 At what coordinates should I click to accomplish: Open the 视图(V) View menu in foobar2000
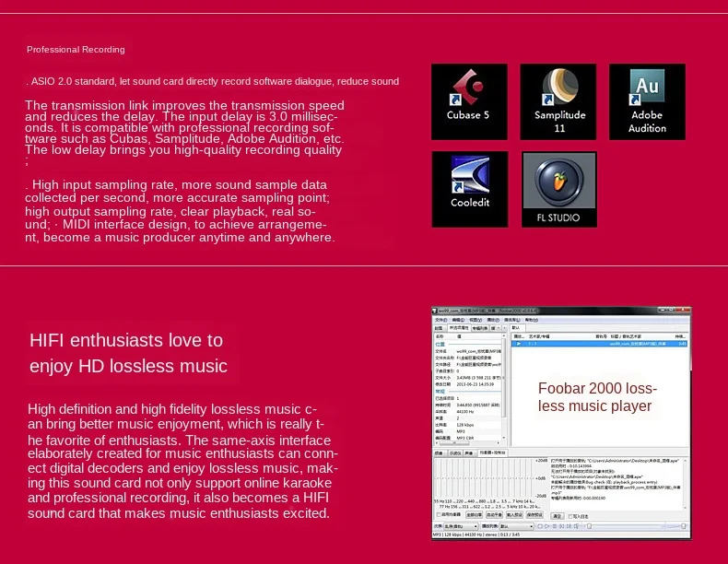click(476, 320)
